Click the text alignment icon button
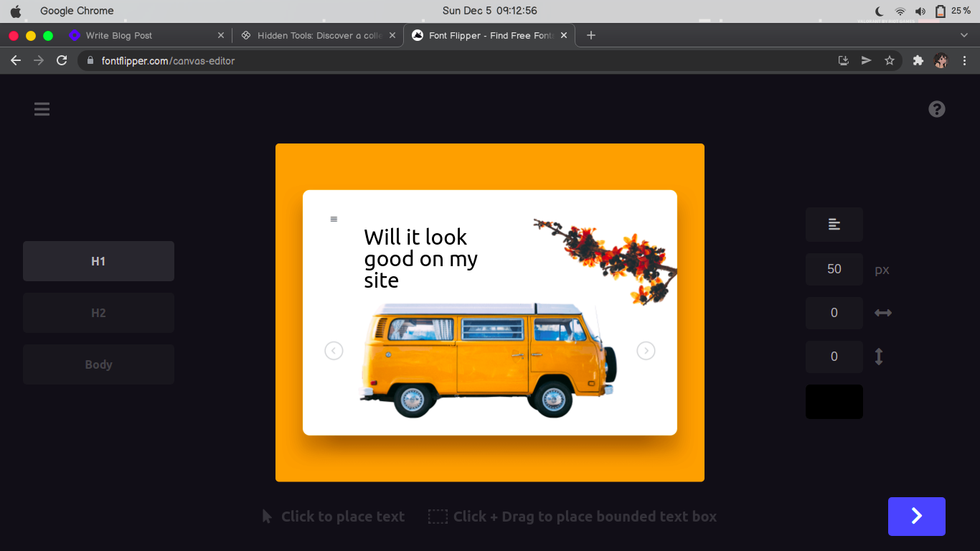980x551 pixels. tap(834, 225)
